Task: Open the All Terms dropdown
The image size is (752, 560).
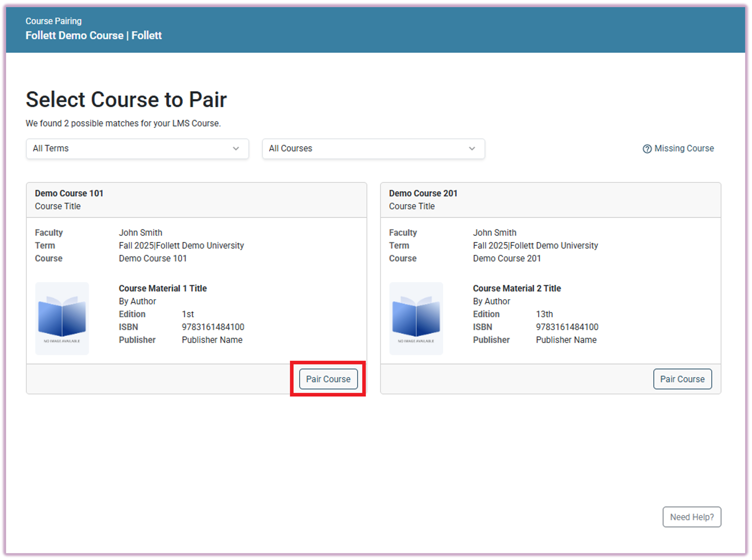Action: [137, 149]
